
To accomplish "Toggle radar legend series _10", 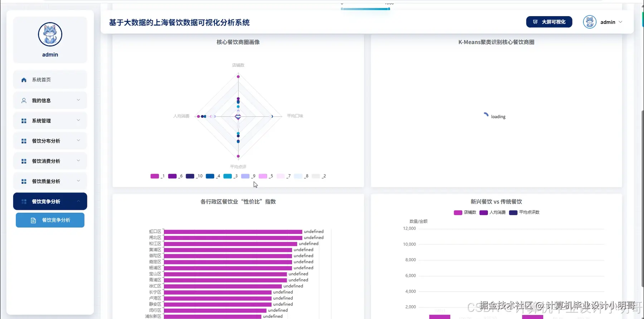I will coord(194,176).
